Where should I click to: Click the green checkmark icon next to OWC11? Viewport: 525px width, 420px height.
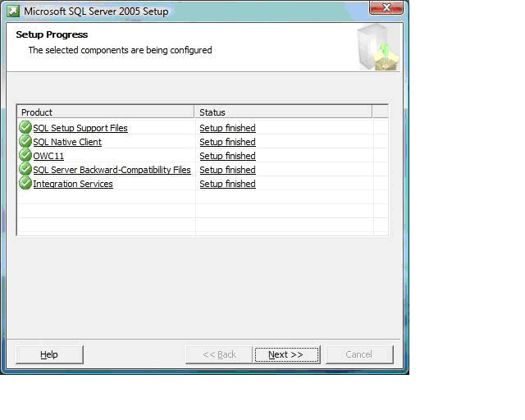[x=25, y=156]
